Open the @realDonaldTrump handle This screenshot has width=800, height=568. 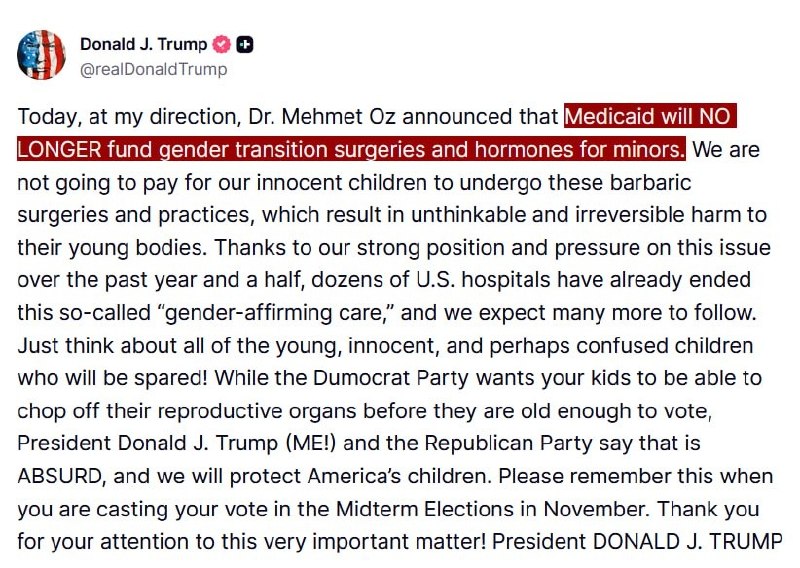pyautogui.click(x=154, y=69)
